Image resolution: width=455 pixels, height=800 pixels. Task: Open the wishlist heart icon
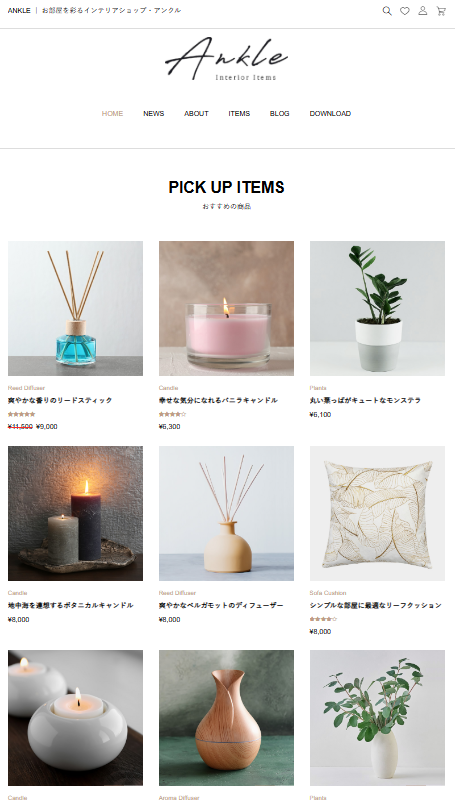coord(405,11)
